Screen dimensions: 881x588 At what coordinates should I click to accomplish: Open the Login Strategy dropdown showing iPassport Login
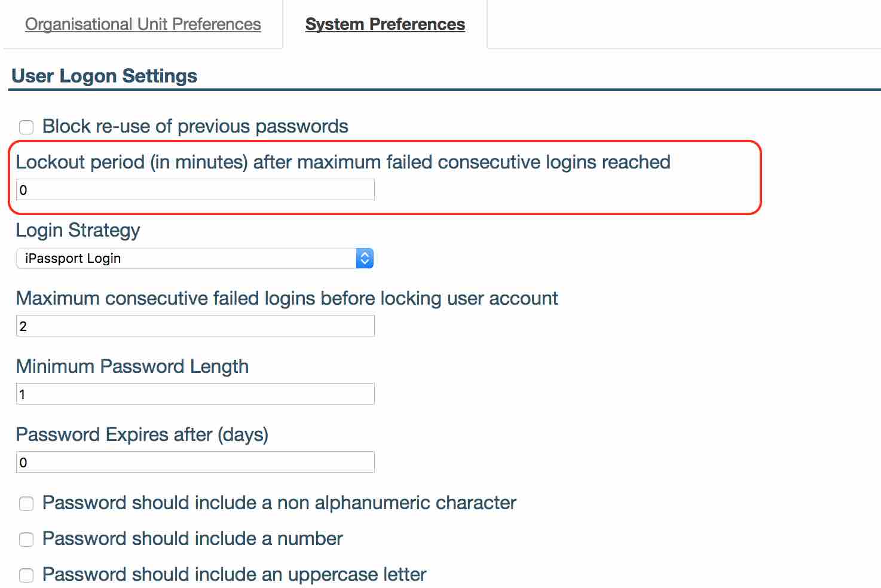point(186,258)
